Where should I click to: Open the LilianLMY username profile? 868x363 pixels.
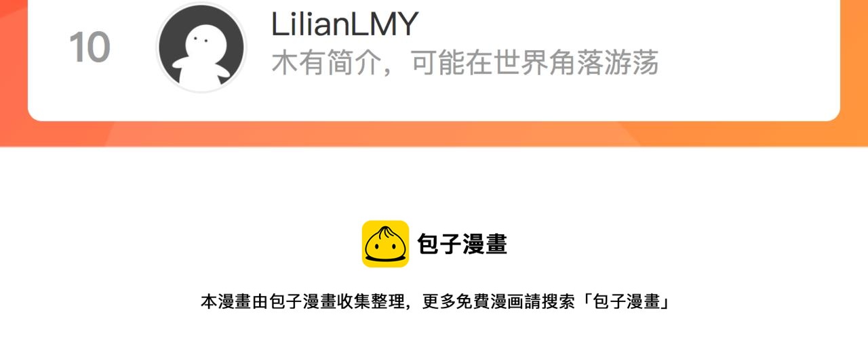[x=344, y=24]
